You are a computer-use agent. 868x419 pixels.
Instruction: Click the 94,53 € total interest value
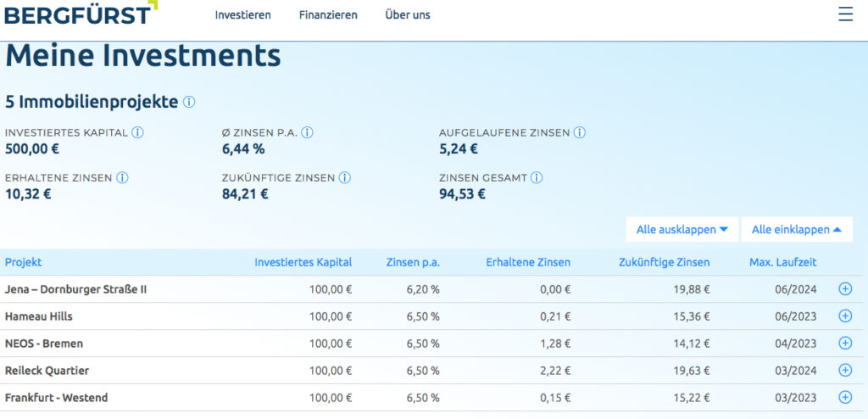point(462,194)
